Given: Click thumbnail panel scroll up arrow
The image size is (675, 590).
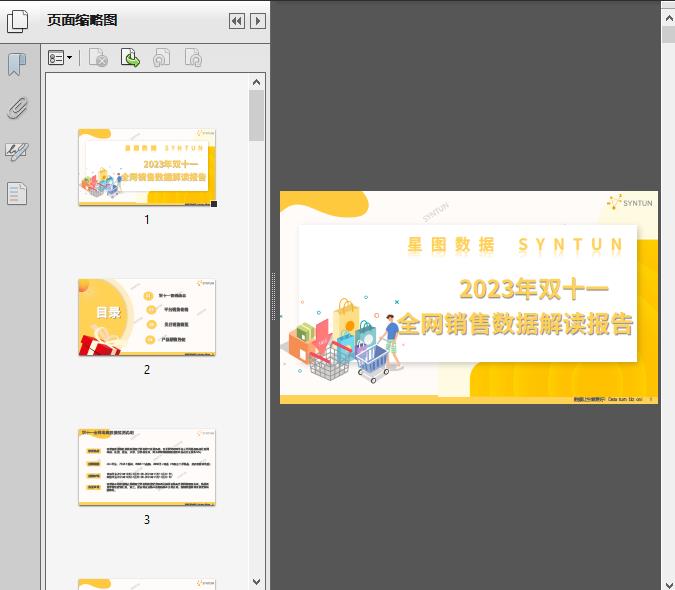Looking at the screenshot, I should click(x=257, y=82).
